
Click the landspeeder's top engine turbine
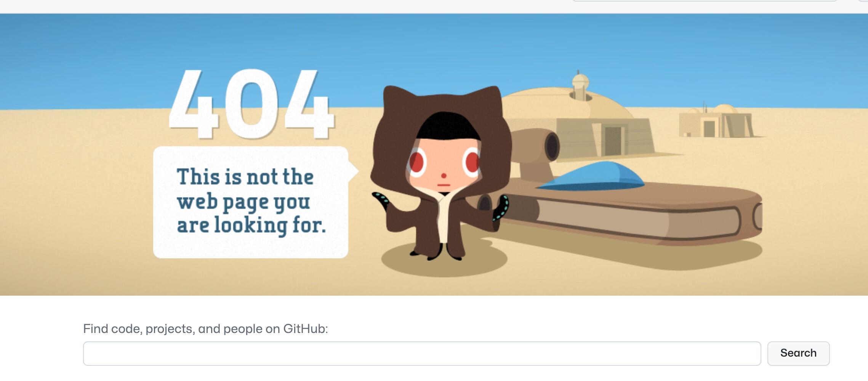click(535, 145)
